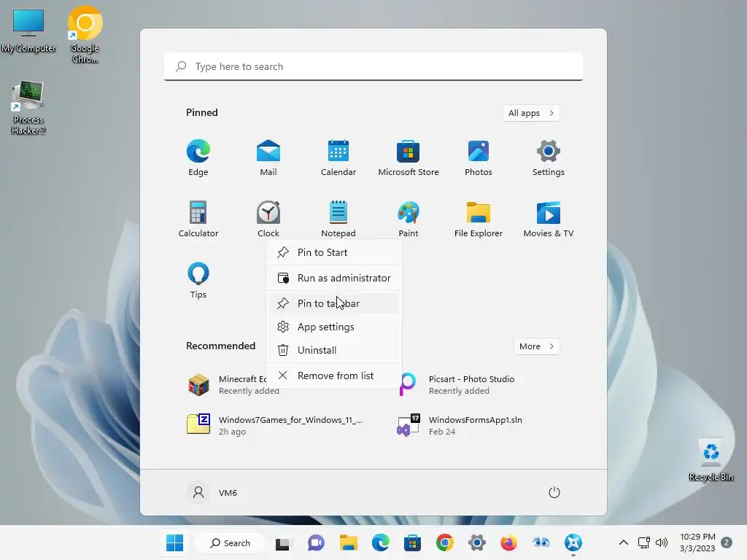Choose Pin to Start in context menu
The height and width of the screenshot is (560, 747).
pos(334,252)
